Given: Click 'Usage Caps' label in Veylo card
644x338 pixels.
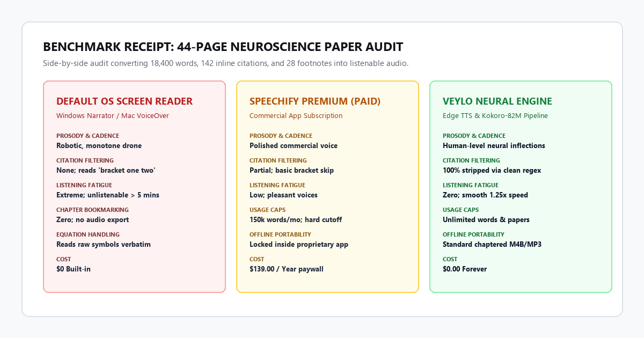Looking at the screenshot, I should point(460,210).
